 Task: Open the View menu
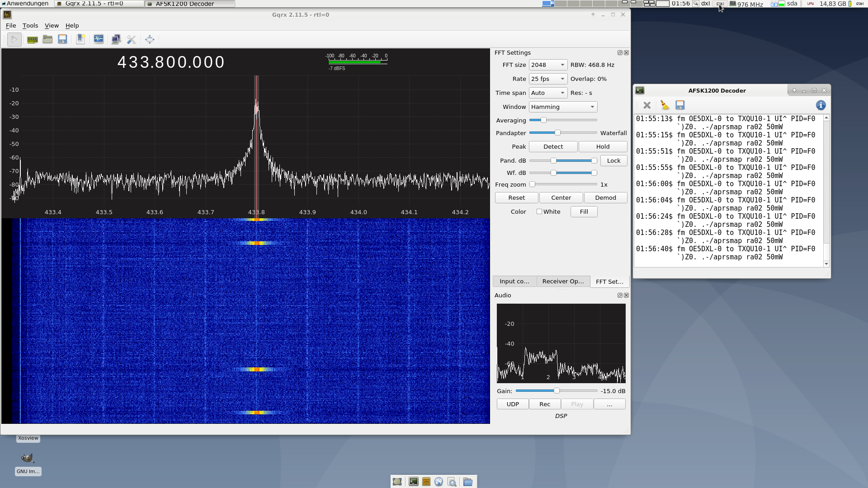(x=52, y=26)
